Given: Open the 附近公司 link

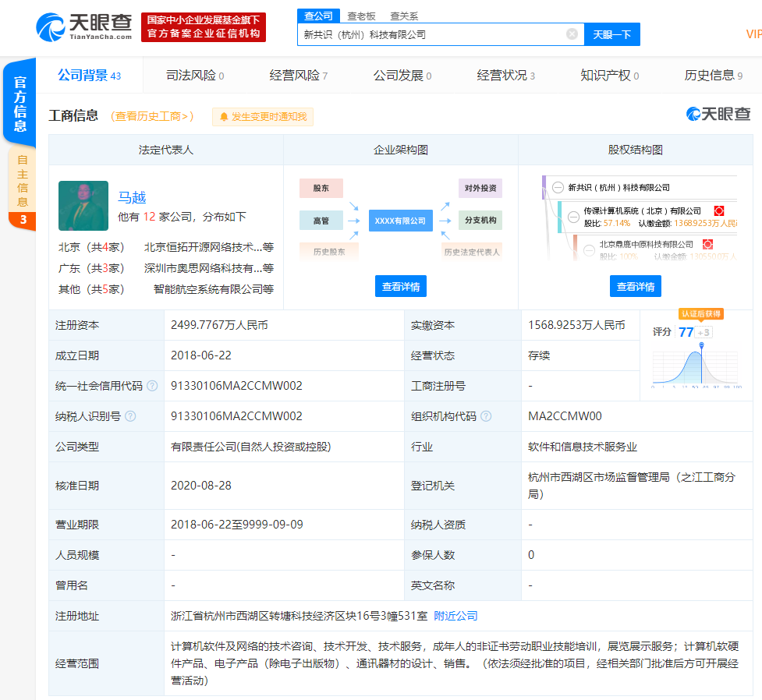Looking at the screenshot, I should click(455, 616).
